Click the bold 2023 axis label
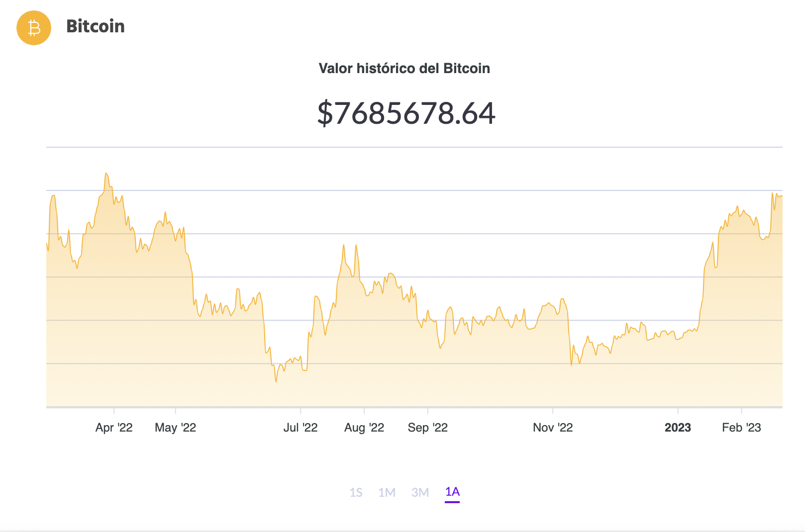The height and width of the screenshot is (532, 805). pos(678,428)
